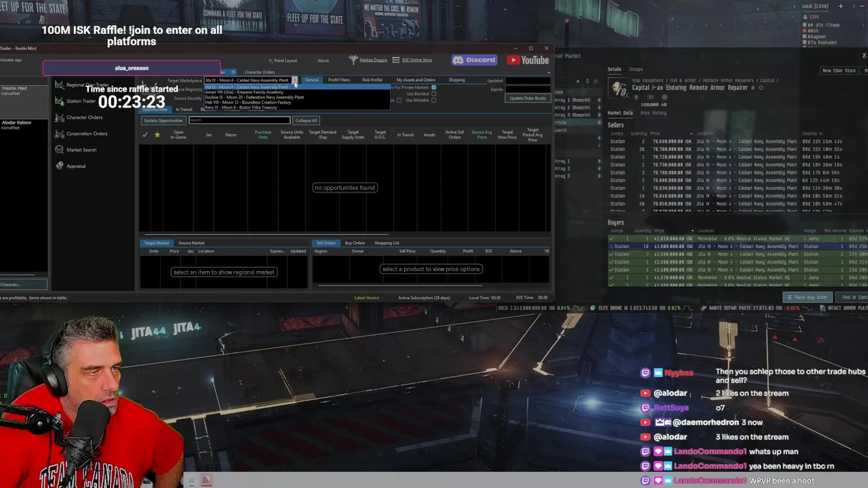Click the Character Orders sidebar icon
This screenshot has height=488, width=868.
[x=60, y=117]
